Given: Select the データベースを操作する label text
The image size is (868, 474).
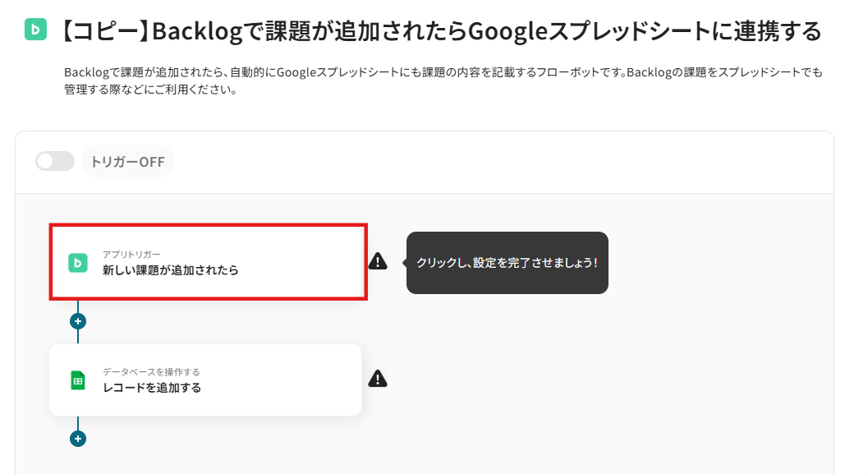Looking at the screenshot, I should [x=151, y=372].
